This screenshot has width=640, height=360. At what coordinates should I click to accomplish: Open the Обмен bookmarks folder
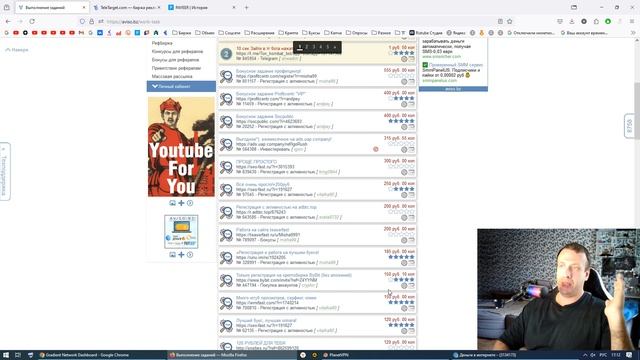click(205, 33)
